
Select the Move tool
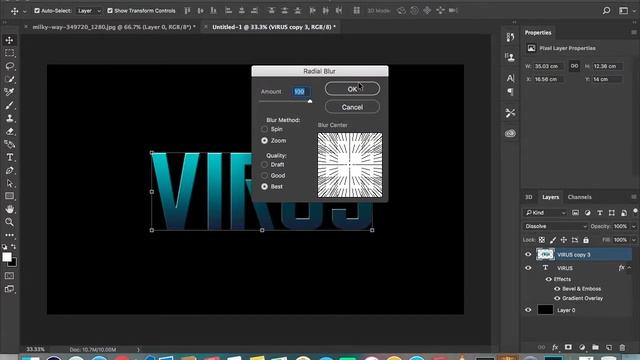[x=9, y=40]
